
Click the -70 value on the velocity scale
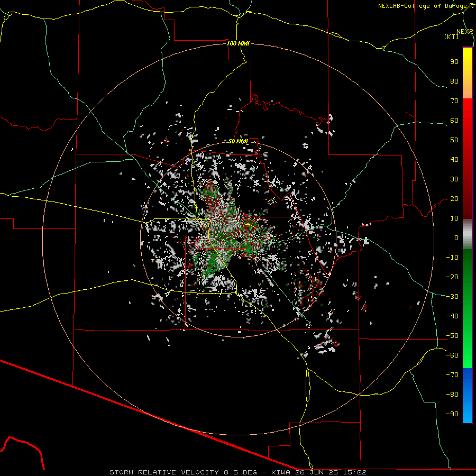(452, 375)
